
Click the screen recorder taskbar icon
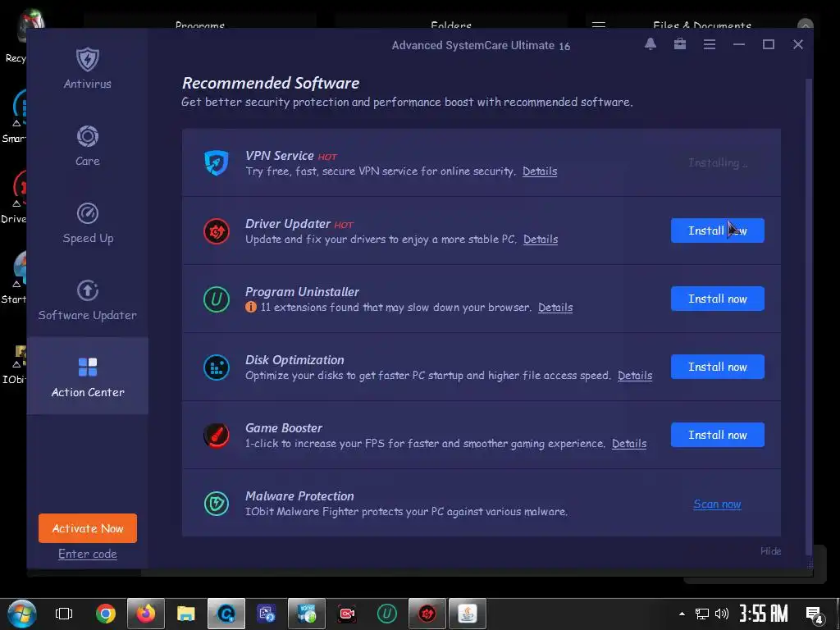pyautogui.click(x=347, y=614)
